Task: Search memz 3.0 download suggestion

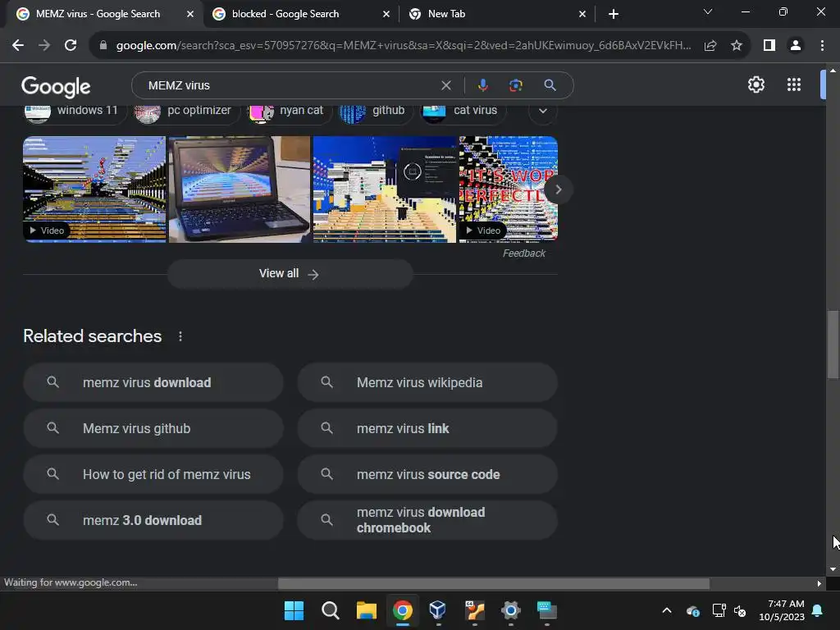Action: (x=153, y=520)
